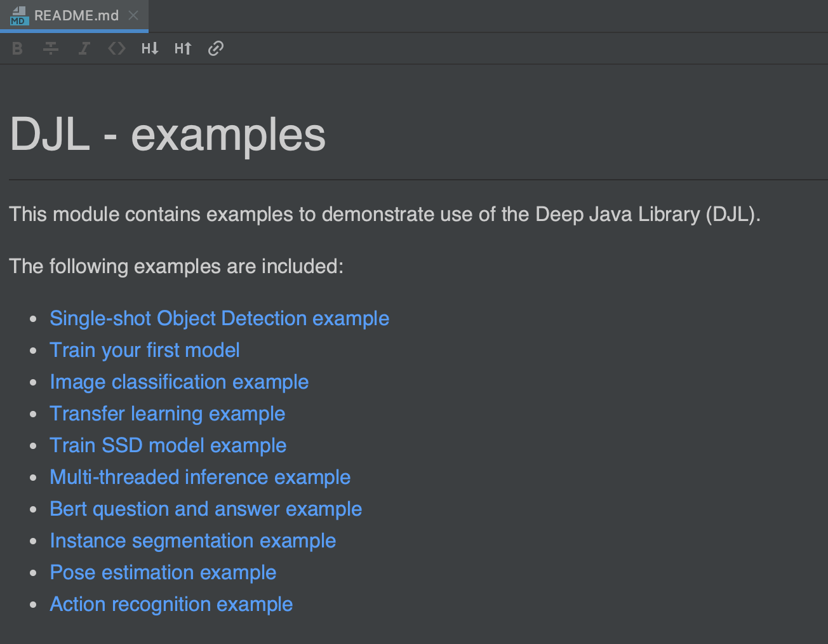Screen dimensions: 828x644
Task: Insert a code span using the toolbar
Action: pyautogui.click(x=116, y=48)
